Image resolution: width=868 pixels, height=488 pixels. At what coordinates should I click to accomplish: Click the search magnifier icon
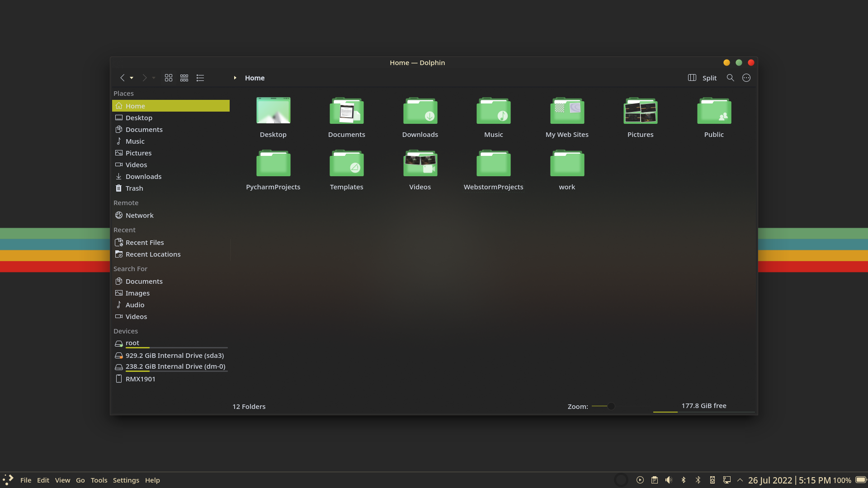730,78
